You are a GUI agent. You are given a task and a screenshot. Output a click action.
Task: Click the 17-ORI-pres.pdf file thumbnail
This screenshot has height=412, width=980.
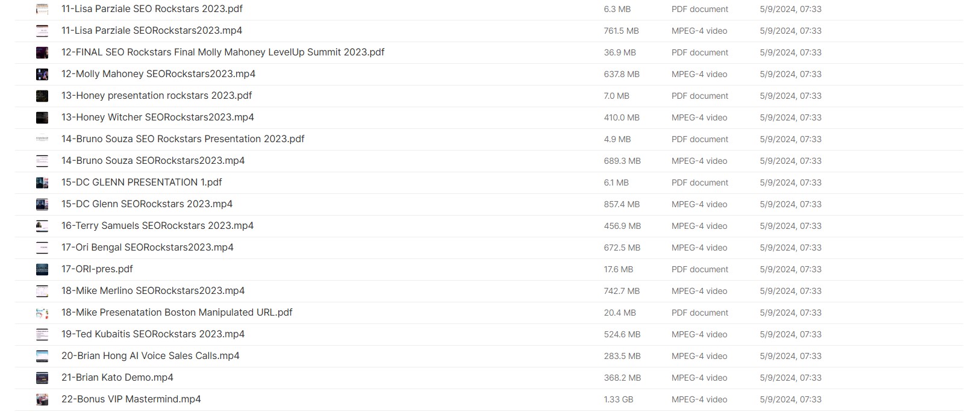click(x=42, y=269)
